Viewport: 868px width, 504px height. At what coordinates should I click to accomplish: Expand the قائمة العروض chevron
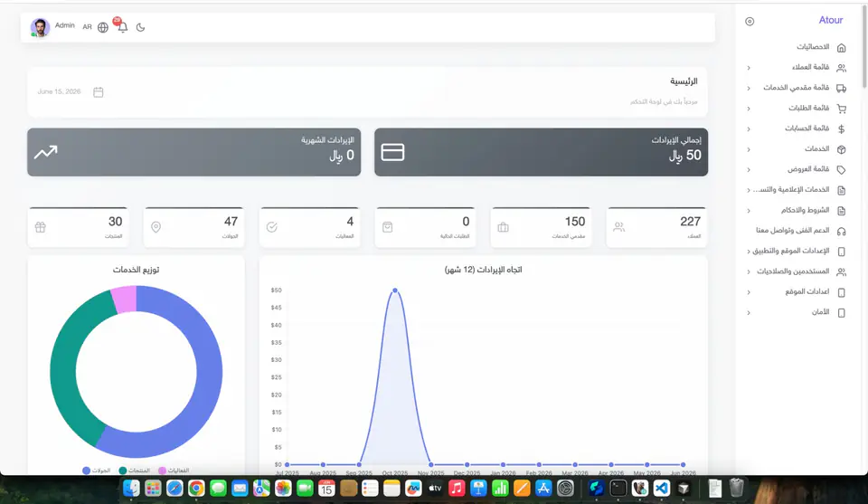coord(749,170)
